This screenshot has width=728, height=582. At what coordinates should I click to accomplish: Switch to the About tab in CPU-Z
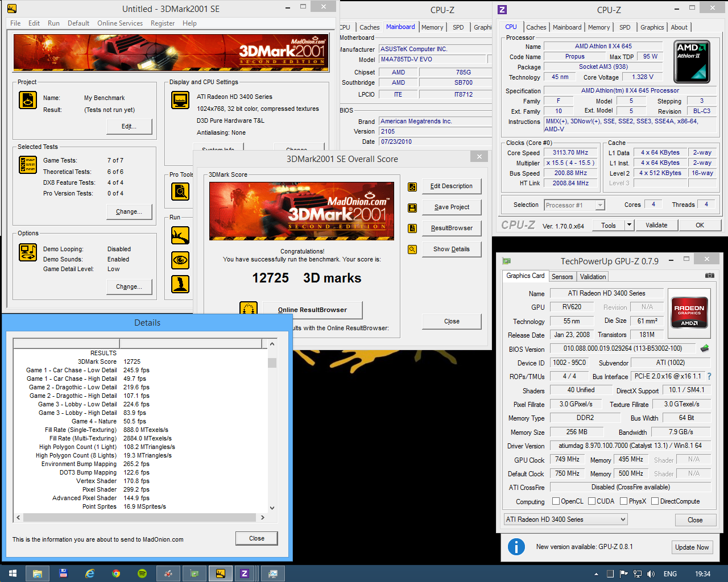(679, 27)
